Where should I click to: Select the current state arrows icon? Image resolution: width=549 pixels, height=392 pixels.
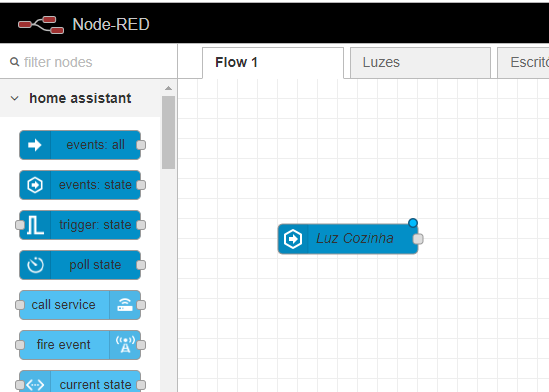pos(35,385)
